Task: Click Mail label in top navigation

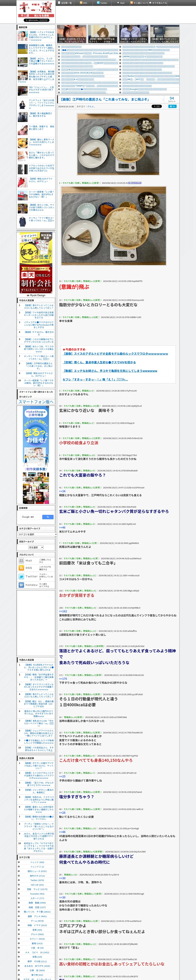Action: pos(122,3)
